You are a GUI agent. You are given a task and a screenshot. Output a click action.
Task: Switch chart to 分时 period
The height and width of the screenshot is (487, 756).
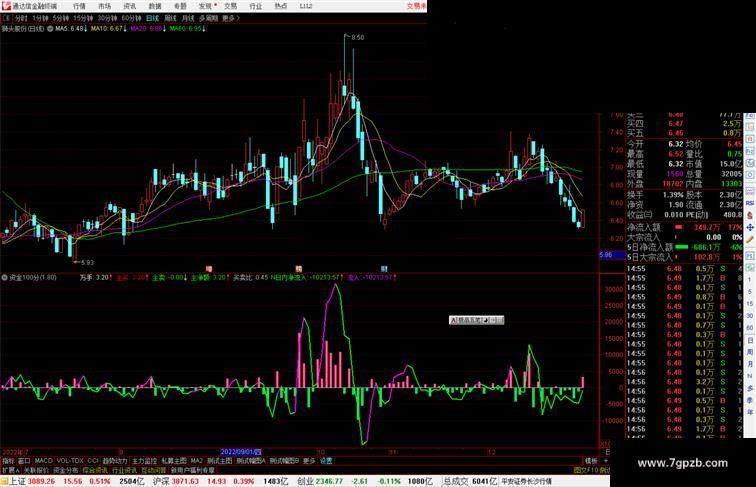point(21,18)
